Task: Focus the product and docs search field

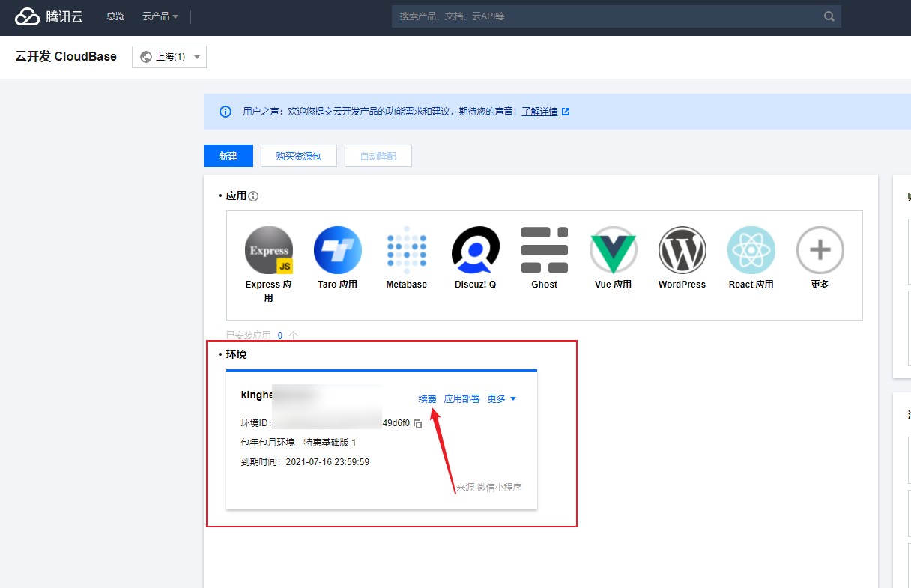Action: [x=617, y=16]
